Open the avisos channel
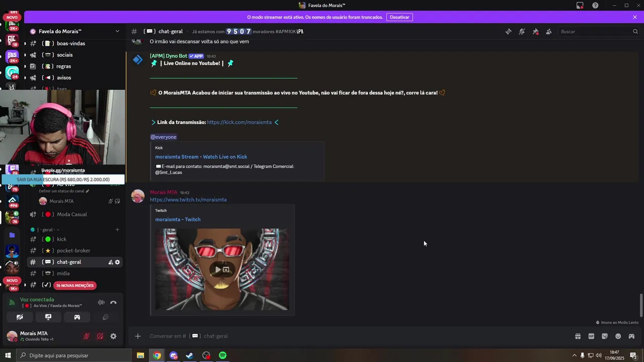The height and width of the screenshot is (362, 644). point(64,78)
